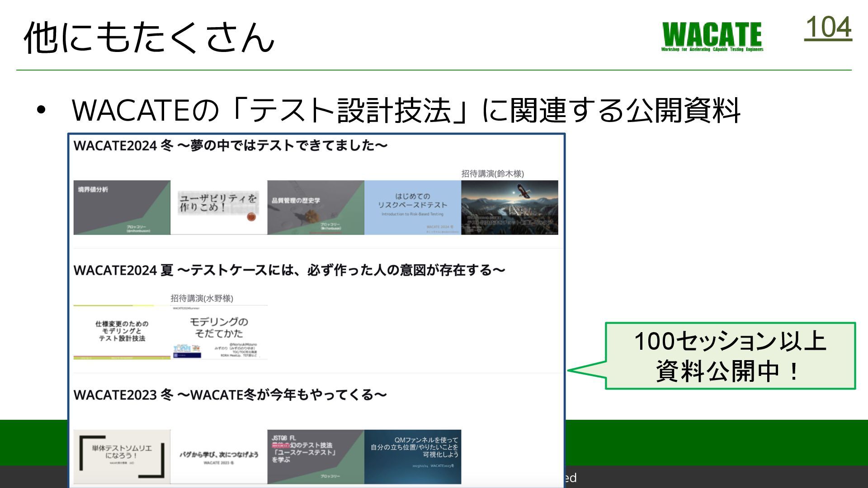Image resolution: width=868 pixels, height=488 pixels.
Task: Click the 招待講演(水野様) label
Action: pyautogui.click(x=202, y=298)
